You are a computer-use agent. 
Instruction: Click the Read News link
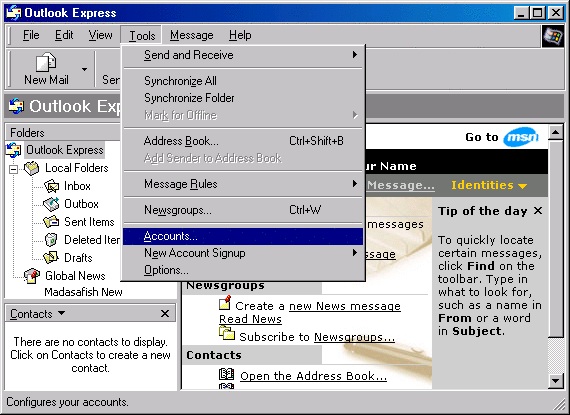coord(250,319)
